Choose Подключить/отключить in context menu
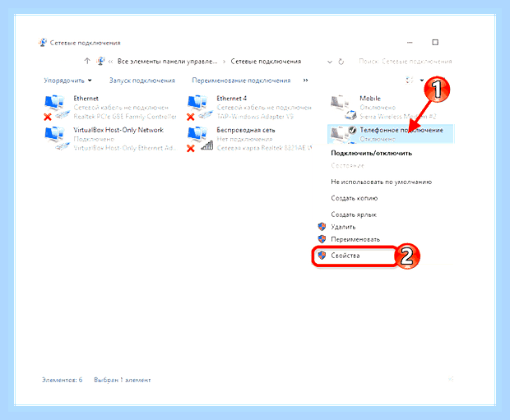This screenshot has height=420, width=510. 372,153
